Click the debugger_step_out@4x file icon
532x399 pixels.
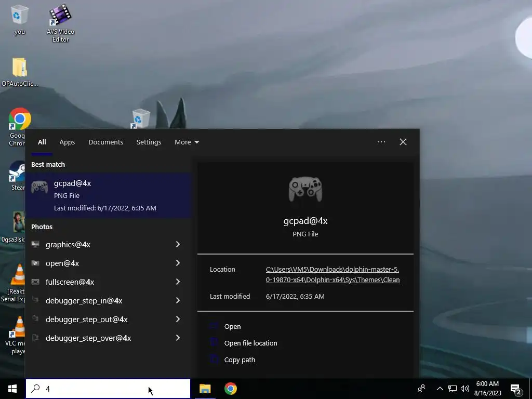tap(35, 318)
